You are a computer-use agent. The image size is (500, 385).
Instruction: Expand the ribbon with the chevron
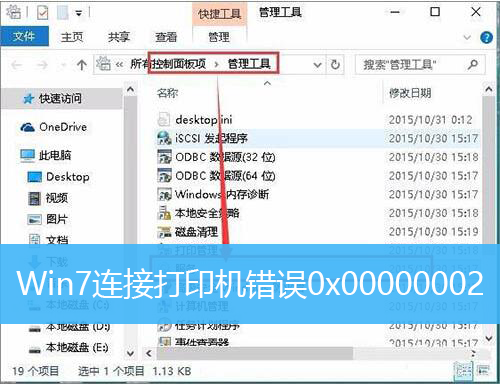click(x=467, y=37)
